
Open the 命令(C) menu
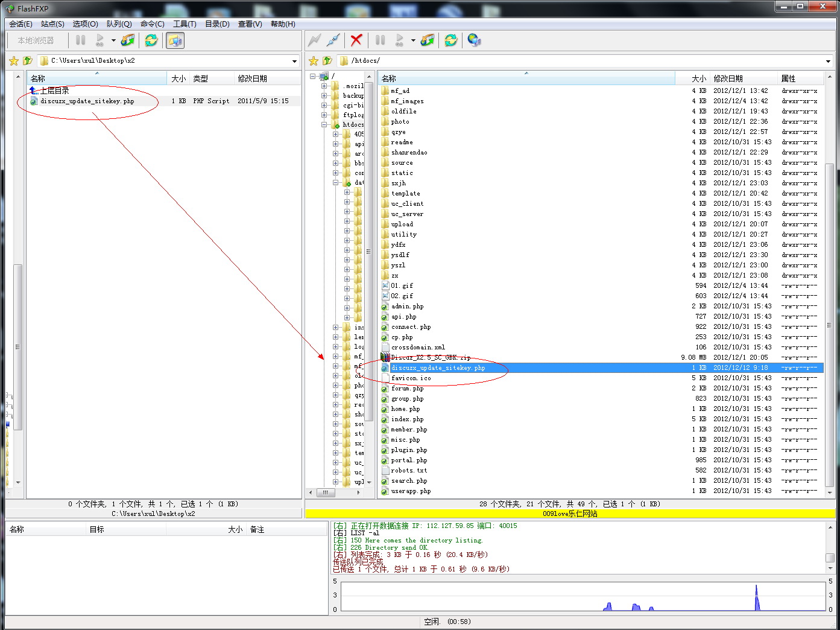click(x=152, y=24)
